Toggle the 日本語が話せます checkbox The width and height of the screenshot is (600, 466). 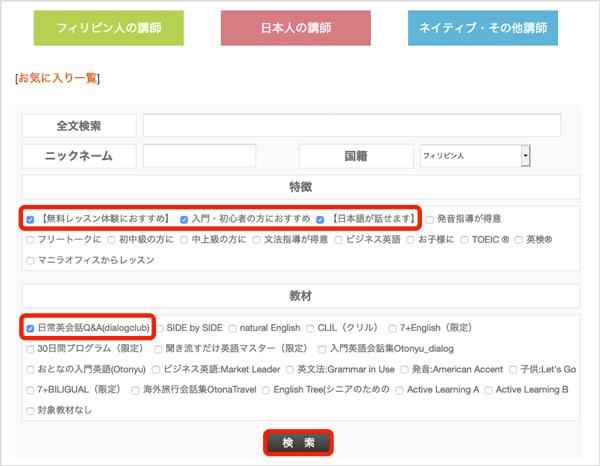click(x=322, y=219)
